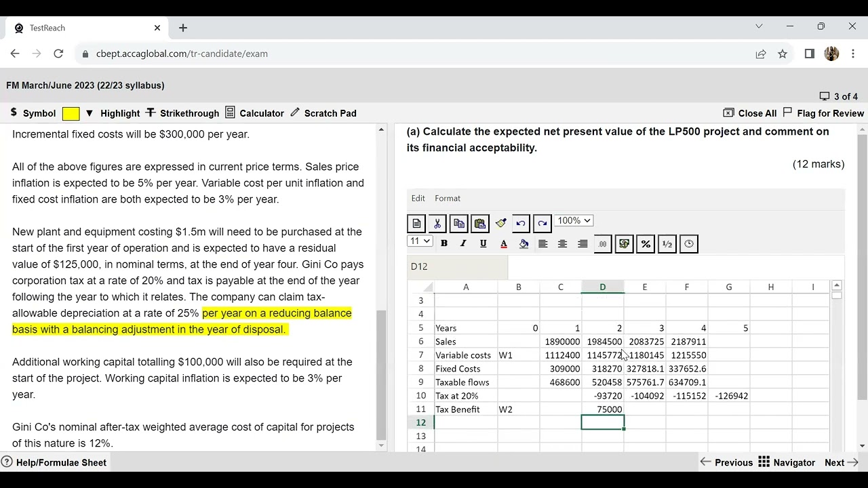Align cell text right

click(583, 243)
